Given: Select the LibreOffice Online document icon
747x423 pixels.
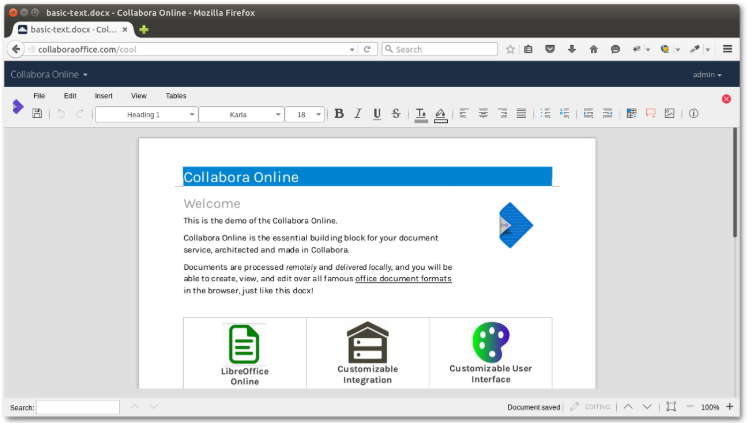Looking at the screenshot, I should point(244,344).
